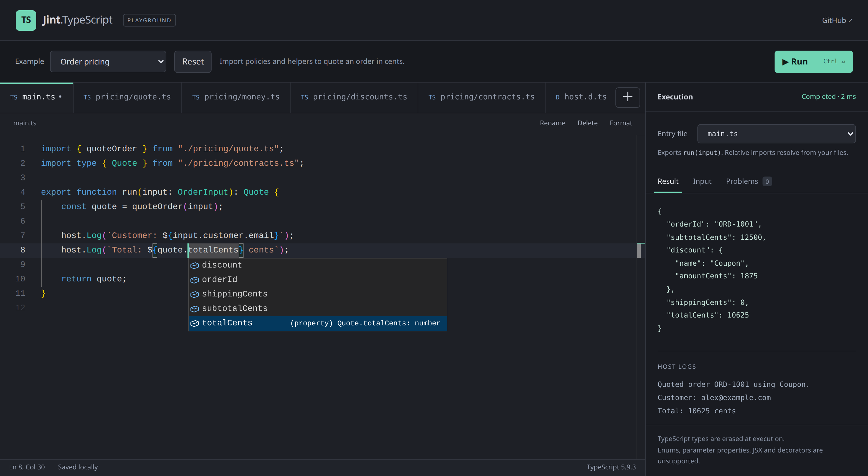The width and height of the screenshot is (868, 476).
Task: Open the GitHub link
Action: pyautogui.click(x=837, y=20)
